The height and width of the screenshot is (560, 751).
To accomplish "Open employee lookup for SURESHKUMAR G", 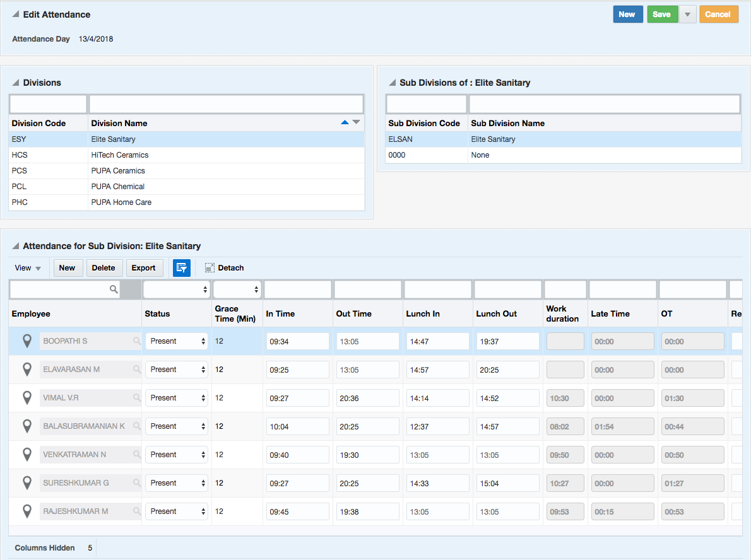I will 137,482.
